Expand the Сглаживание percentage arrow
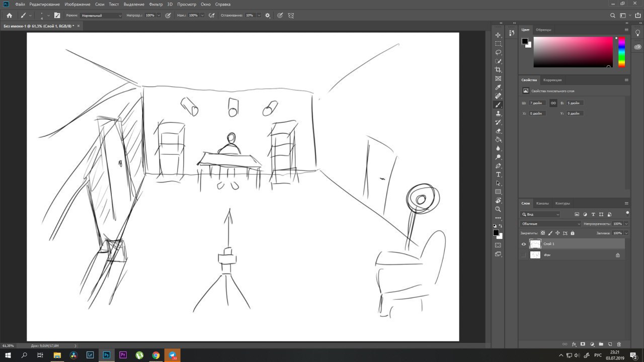 [x=259, y=16]
